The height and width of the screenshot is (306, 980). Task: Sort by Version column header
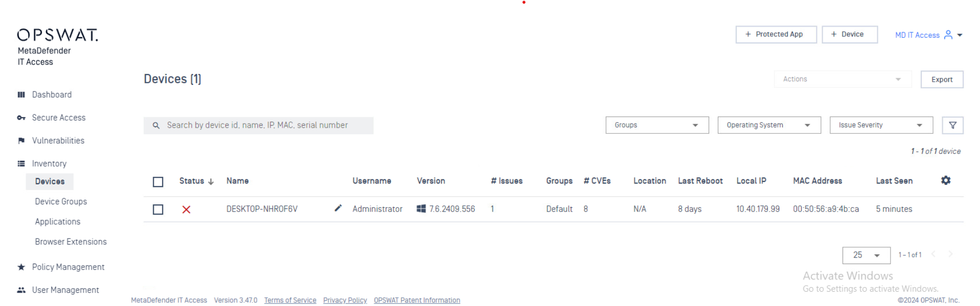[x=431, y=181]
